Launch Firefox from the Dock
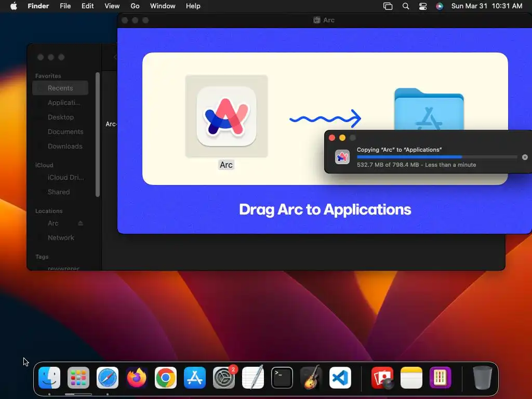 (x=137, y=378)
